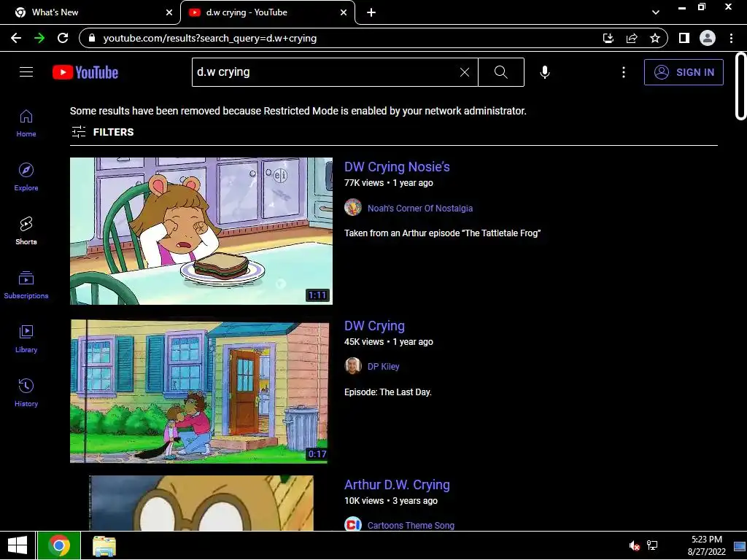Viewport: 747px width, 560px height.
Task: Click "Episode: The Last Day." description
Action: tap(388, 392)
